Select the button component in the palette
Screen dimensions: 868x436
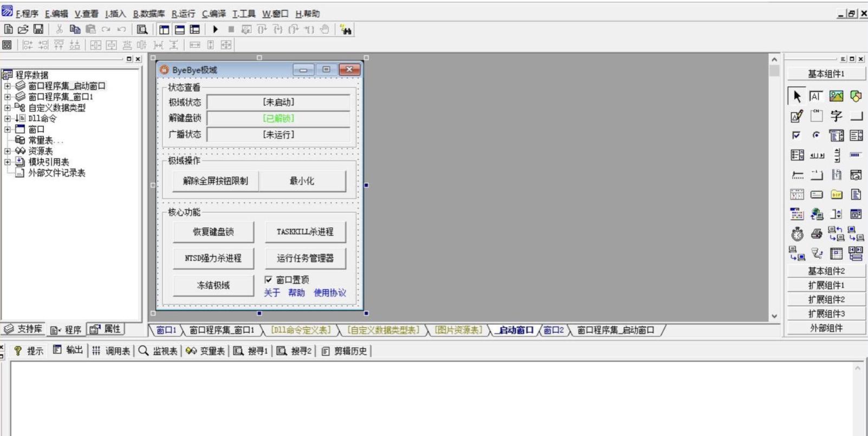[x=856, y=116]
